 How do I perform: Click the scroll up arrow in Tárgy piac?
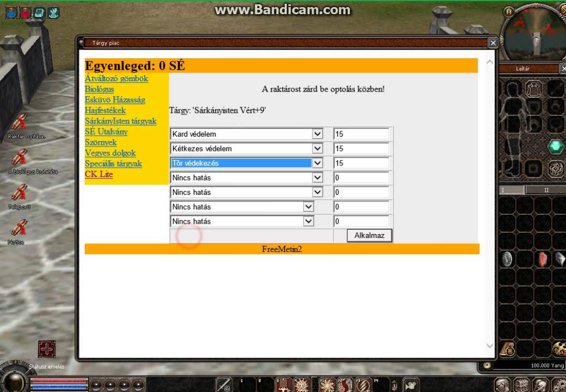(490, 62)
